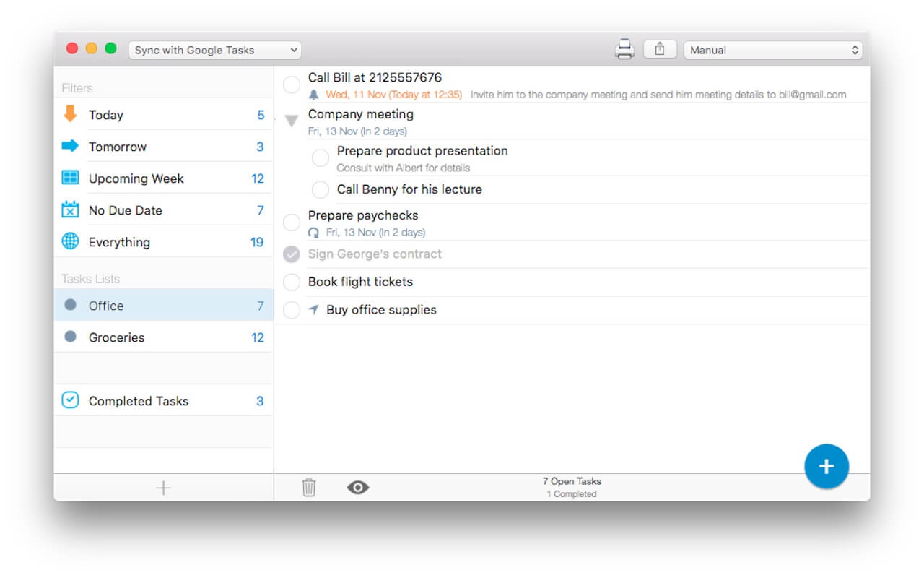Screen dimensions: 924x578
Task: Click the Company meeting task title
Action: (361, 114)
